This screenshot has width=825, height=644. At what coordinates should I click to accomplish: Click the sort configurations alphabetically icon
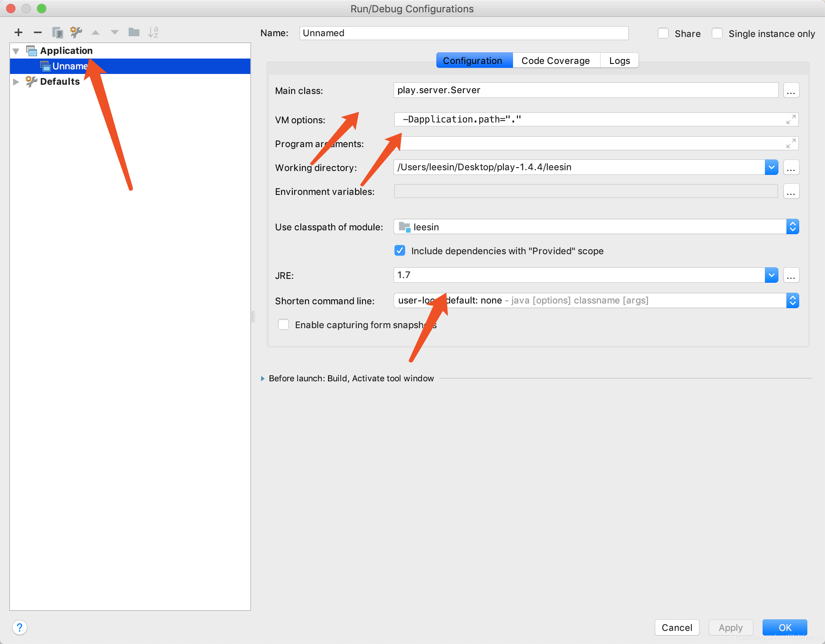coord(153,32)
